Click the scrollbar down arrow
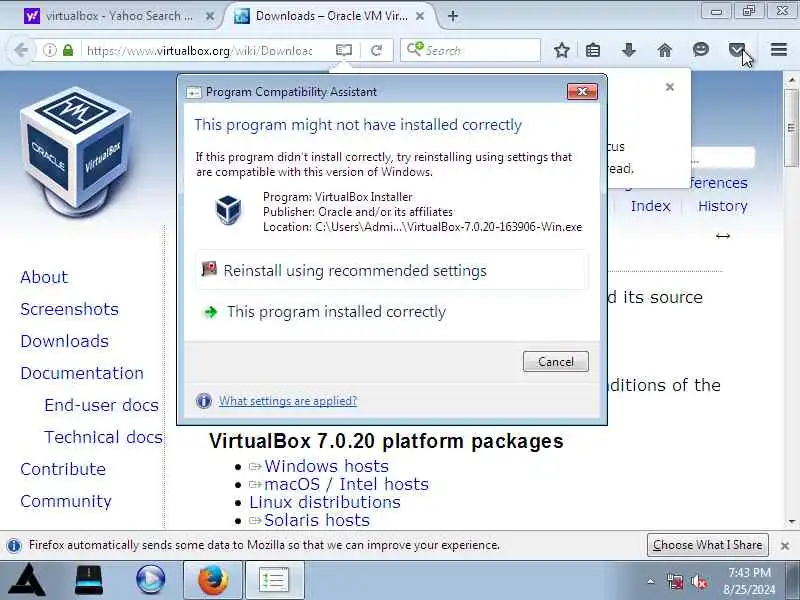This screenshot has width=800, height=600. tap(791, 521)
